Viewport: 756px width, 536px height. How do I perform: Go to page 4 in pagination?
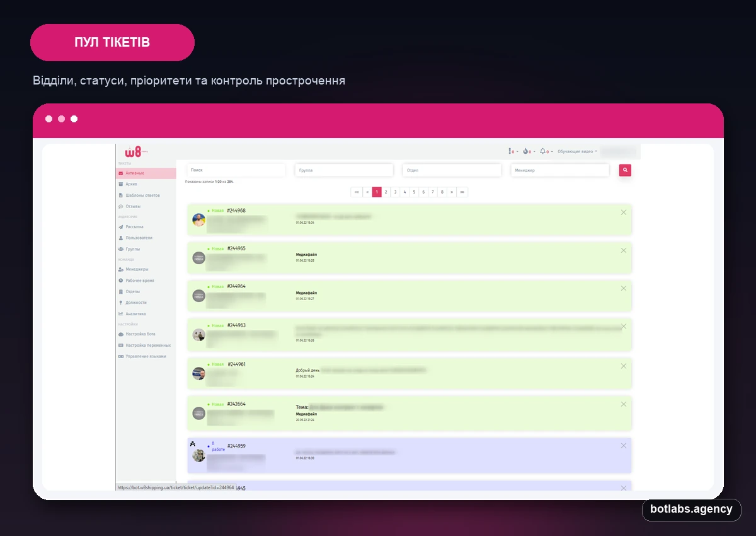pos(404,192)
